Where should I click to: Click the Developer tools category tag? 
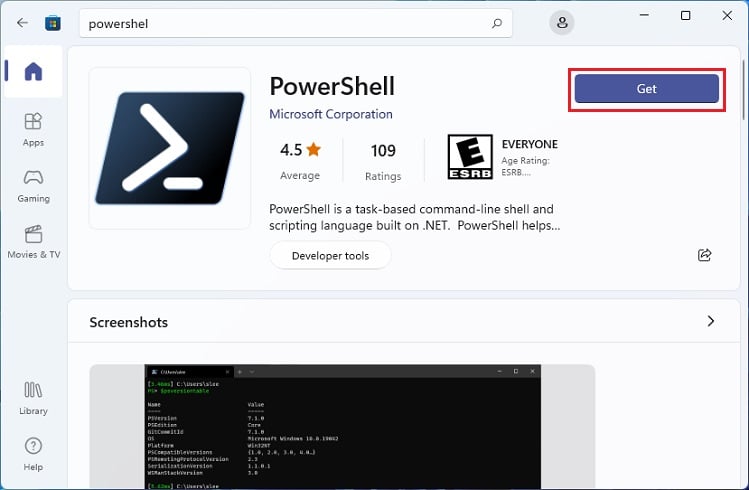(331, 256)
